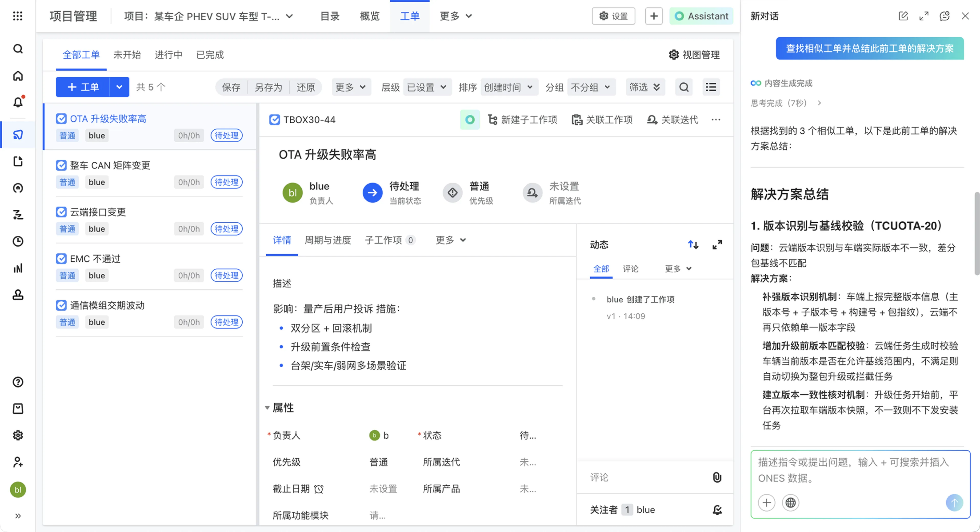
Task: Switch to 评论 tab in 动态
Action: [x=630, y=269]
